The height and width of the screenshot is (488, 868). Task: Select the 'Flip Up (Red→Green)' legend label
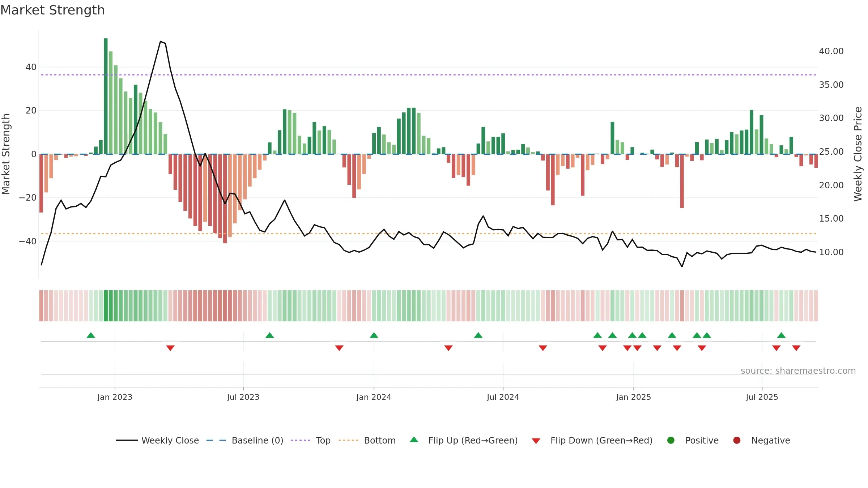[x=473, y=440]
